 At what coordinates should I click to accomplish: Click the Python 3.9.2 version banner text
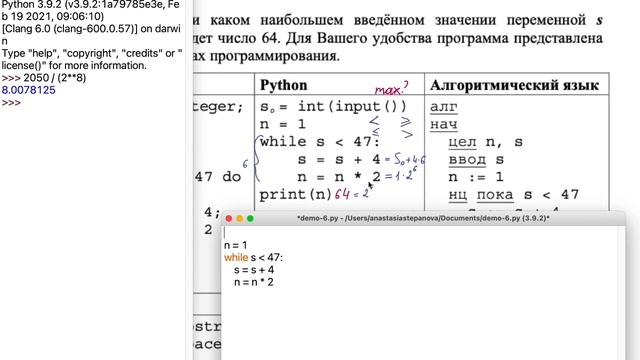tap(90, 10)
